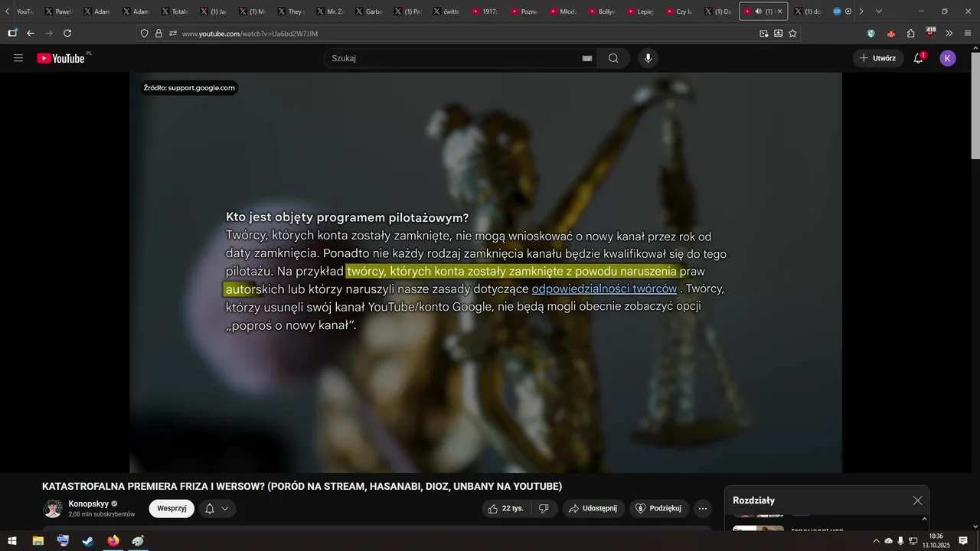Click the Podziękuj thanks button
This screenshot has height=551, width=980.
point(659,508)
